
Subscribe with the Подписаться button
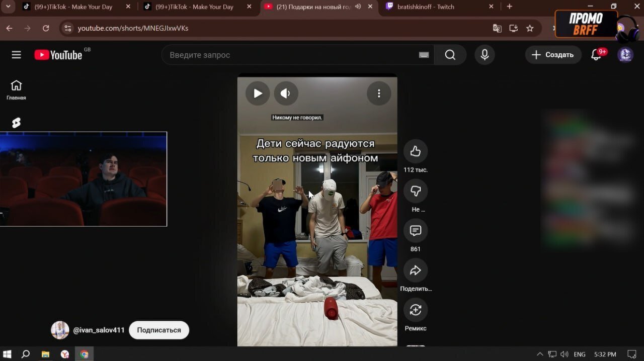tap(159, 330)
